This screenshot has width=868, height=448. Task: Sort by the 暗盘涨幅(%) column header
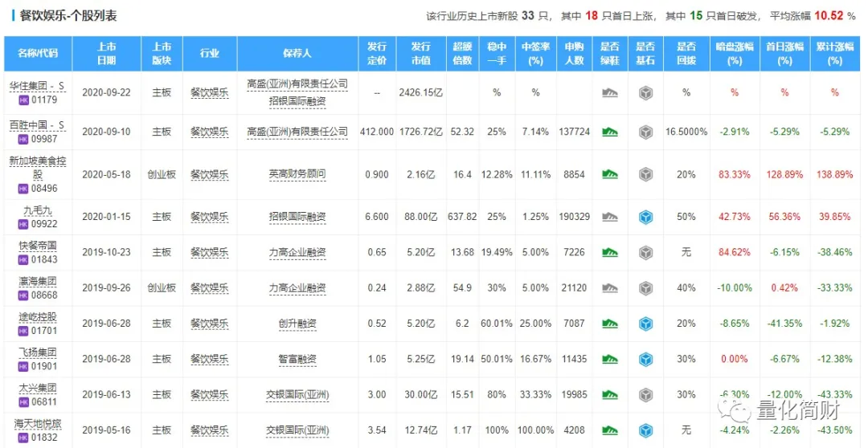[735, 54]
